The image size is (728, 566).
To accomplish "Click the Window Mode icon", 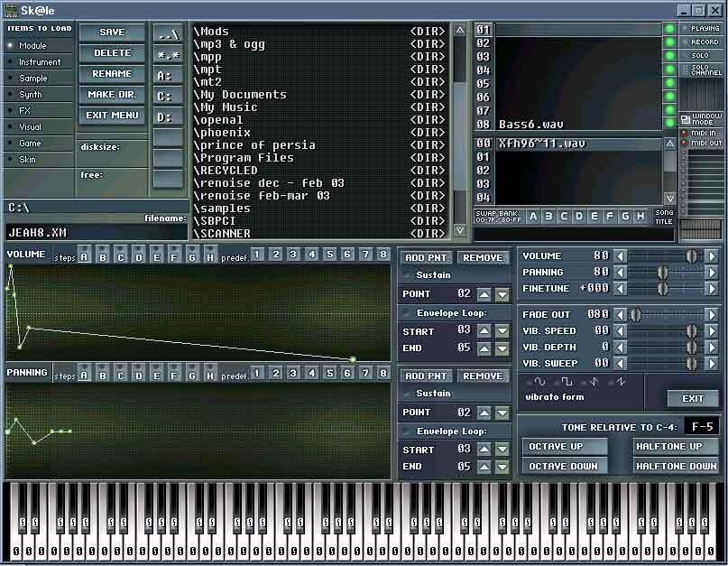I will coord(687,118).
